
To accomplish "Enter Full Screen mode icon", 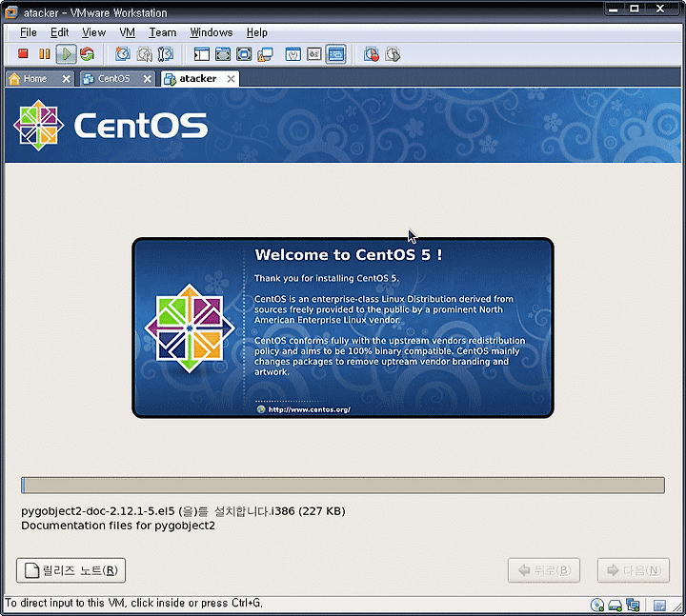I will (244, 54).
